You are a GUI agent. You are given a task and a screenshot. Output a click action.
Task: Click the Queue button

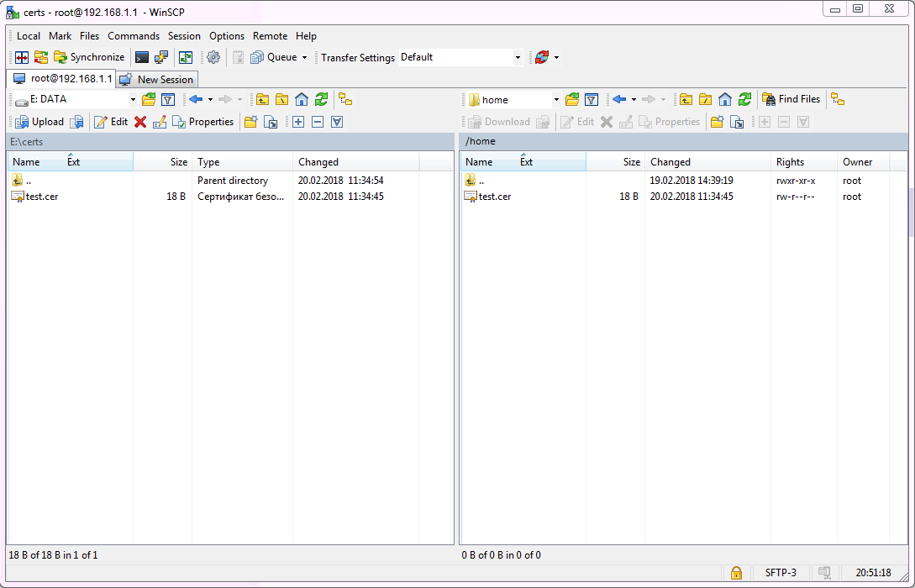pos(274,57)
